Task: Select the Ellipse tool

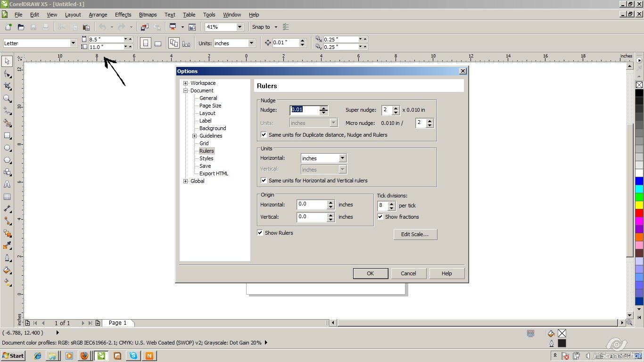Action: pos(7,148)
